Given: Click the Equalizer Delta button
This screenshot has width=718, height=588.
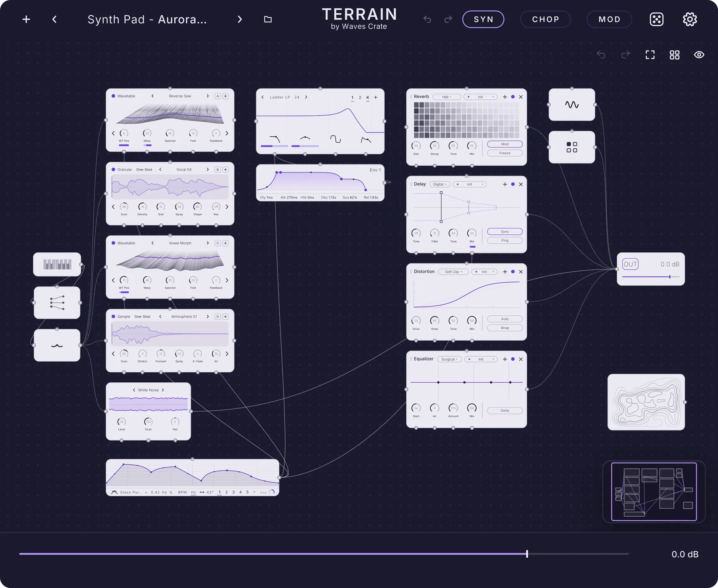Looking at the screenshot, I should point(505,411).
